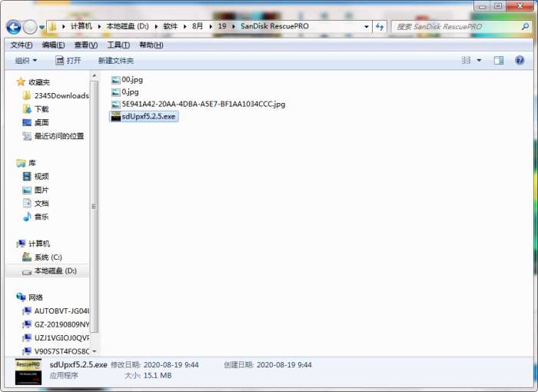Open the 图片 library
The height and width of the screenshot is (392, 538).
tap(35, 190)
